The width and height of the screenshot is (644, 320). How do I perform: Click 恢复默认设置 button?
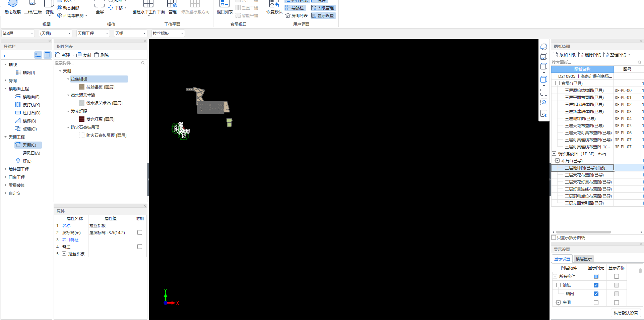coord(626,313)
